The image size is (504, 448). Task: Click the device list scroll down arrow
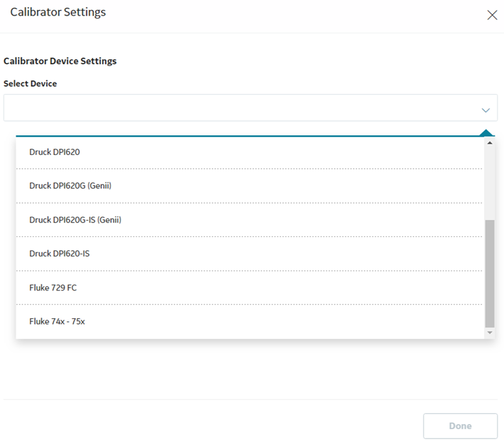click(490, 333)
